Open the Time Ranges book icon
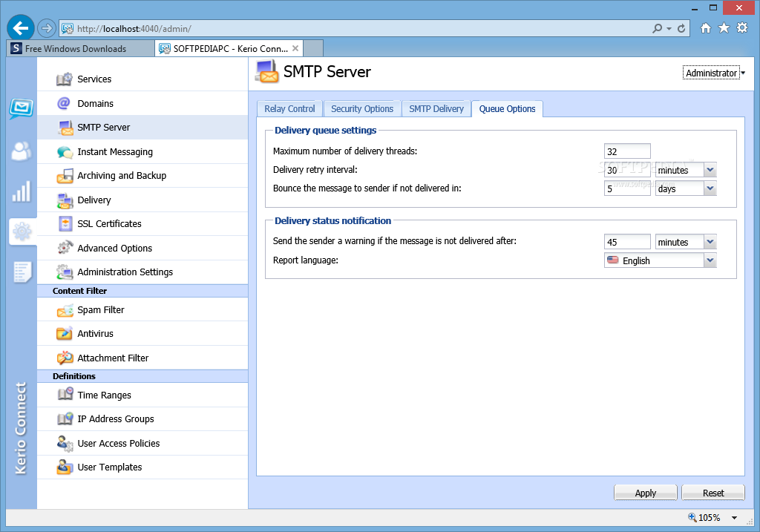Image resolution: width=760 pixels, height=532 pixels. (65, 395)
